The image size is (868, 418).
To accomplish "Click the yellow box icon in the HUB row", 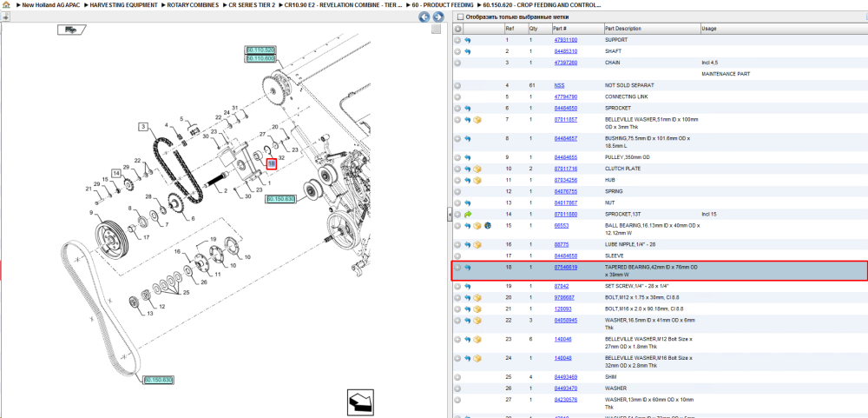I will pyautogui.click(x=477, y=180).
